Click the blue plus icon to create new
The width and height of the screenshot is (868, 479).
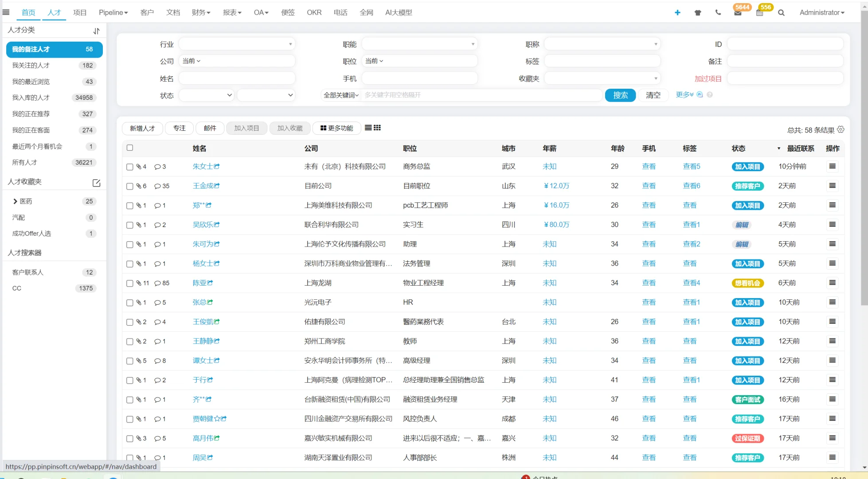pyautogui.click(x=677, y=12)
